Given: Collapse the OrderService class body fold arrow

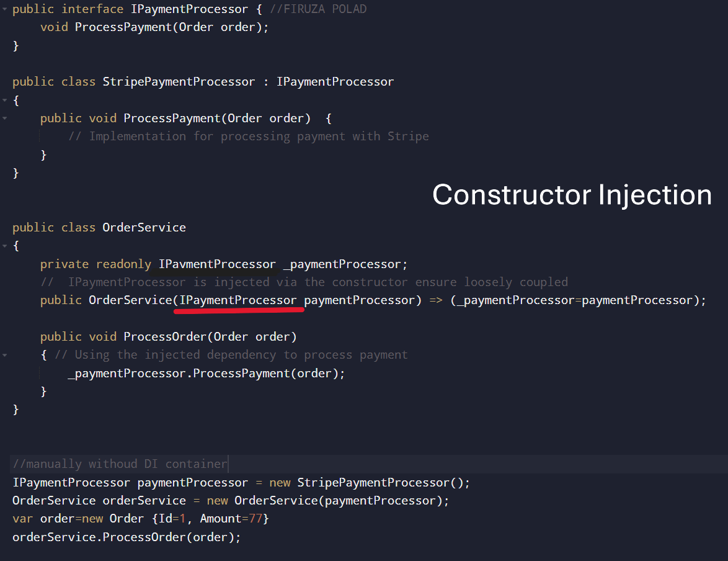Looking at the screenshot, I should (4, 245).
